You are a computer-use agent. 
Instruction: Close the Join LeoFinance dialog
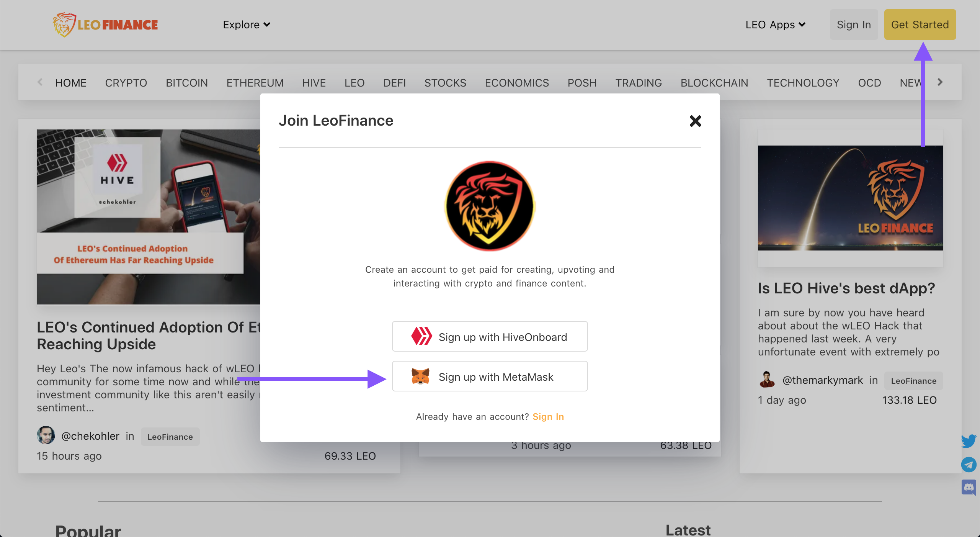point(695,121)
